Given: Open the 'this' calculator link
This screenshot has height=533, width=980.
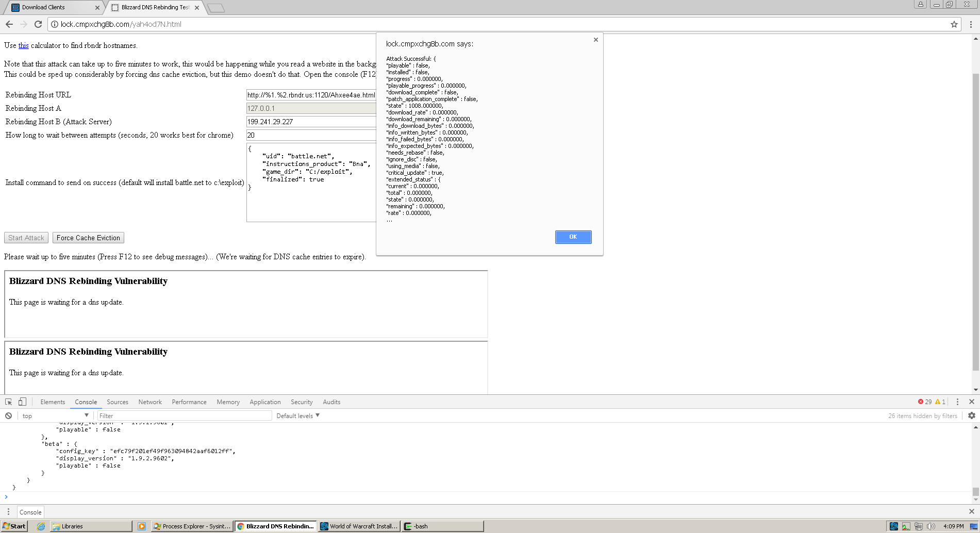Looking at the screenshot, I should [x=23, y=45].
